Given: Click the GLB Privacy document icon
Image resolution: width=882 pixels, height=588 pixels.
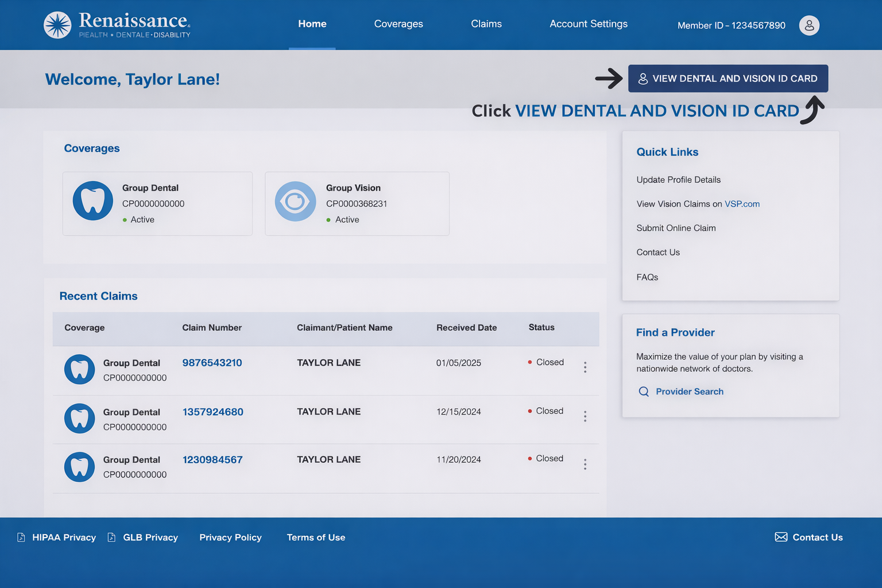Looking at the screenshot, I should [x=111, y=537].
